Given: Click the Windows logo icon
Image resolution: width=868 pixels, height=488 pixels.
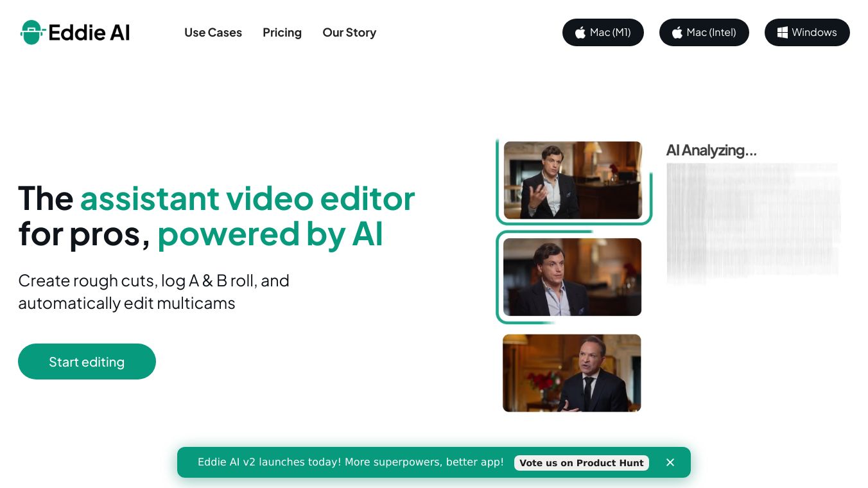Looking at the screenshot, I should click(x=783, y=33).
